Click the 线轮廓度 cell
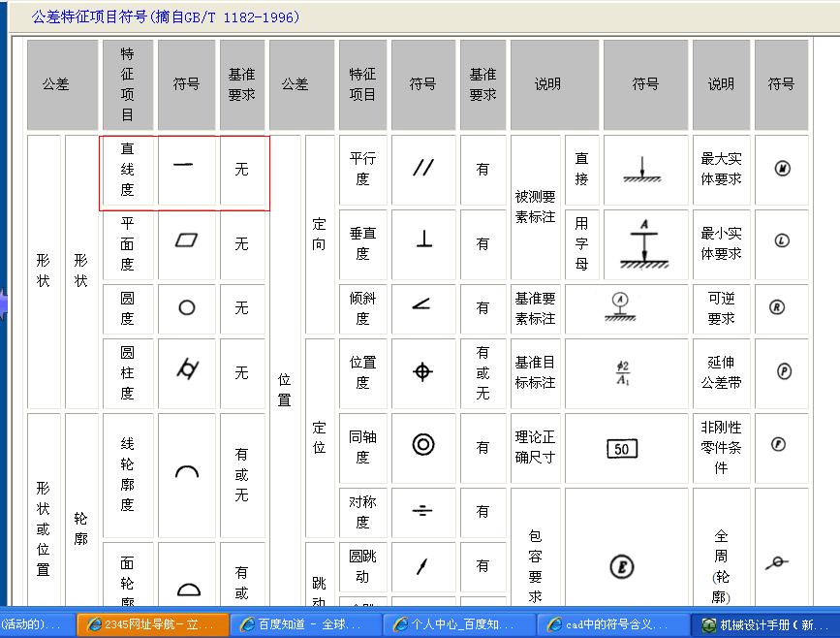Viewport: 840px width, 638px height. click(128, 474)
